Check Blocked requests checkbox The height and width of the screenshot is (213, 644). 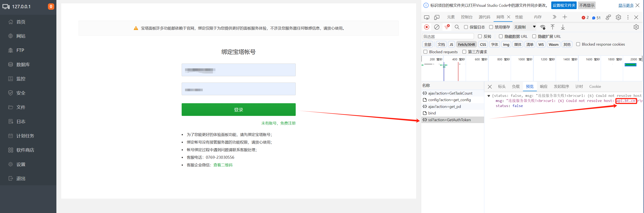(425, 52)
